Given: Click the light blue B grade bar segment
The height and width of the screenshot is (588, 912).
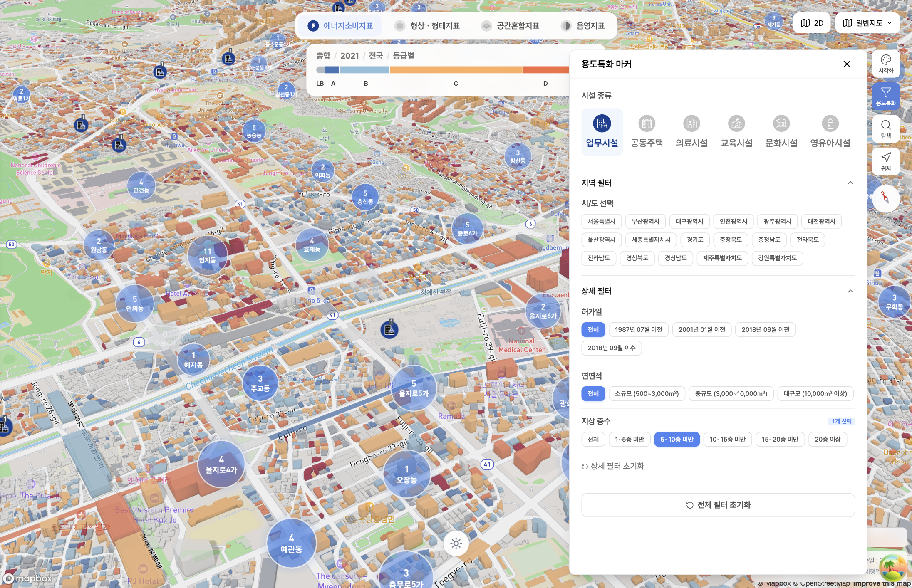Looking at the screenshot, I should [364, 70].
